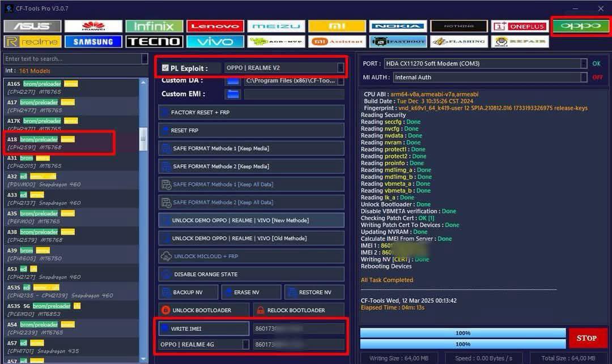The height and width of the screenshot is (364, 612).
Task: Open the Vivo brand section
Action: pyautogui.click(x=215, y=41)
